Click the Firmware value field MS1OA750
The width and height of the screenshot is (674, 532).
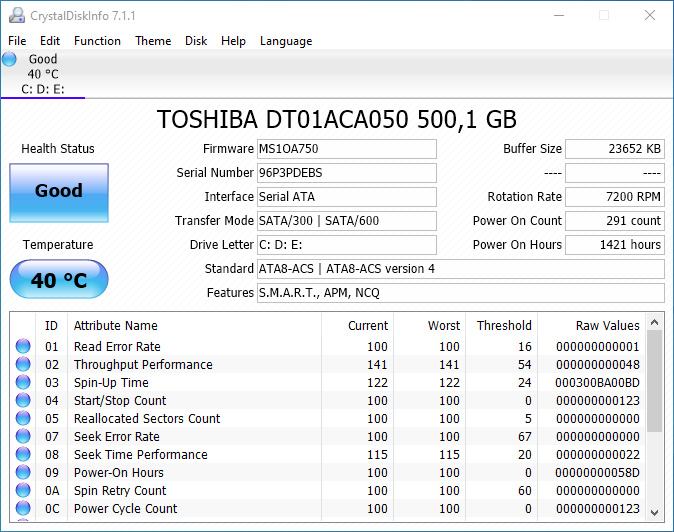click(346, 149)
